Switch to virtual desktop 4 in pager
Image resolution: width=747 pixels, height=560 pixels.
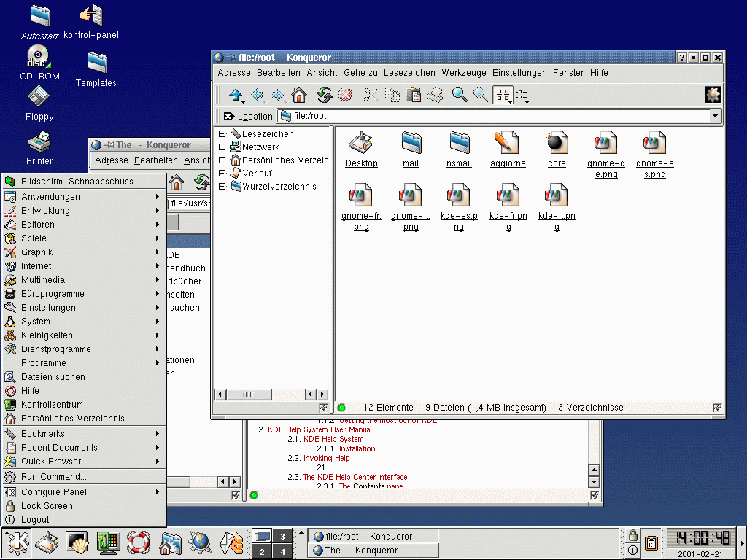coord(283,552)
